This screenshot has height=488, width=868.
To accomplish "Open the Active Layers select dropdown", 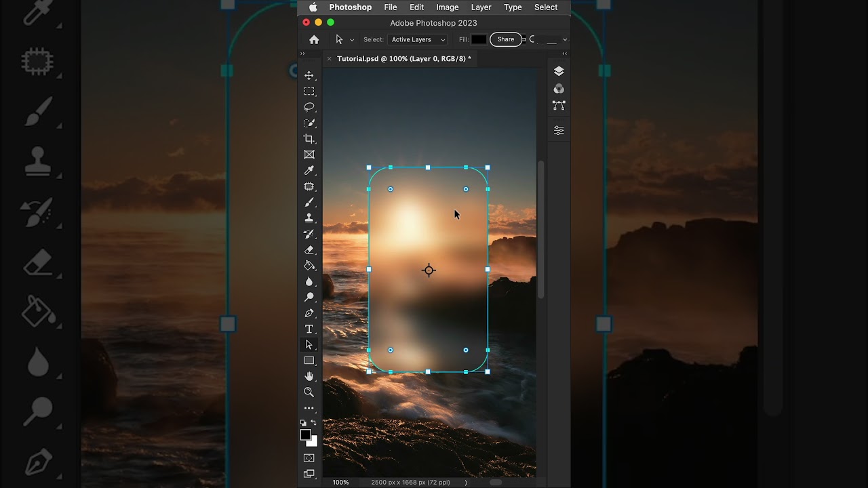I will tap(418, 40).
